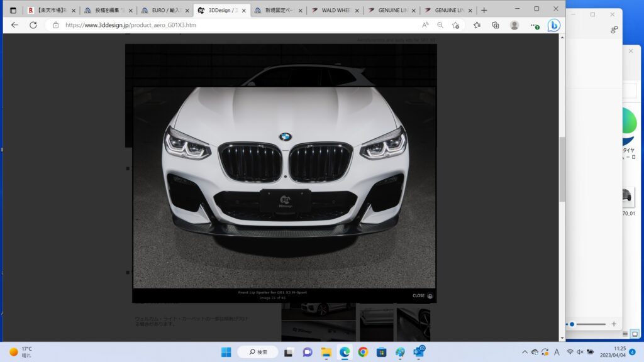644x362 pixels.
Task: Open the browser profile avatar
Action: pos(514,25)
